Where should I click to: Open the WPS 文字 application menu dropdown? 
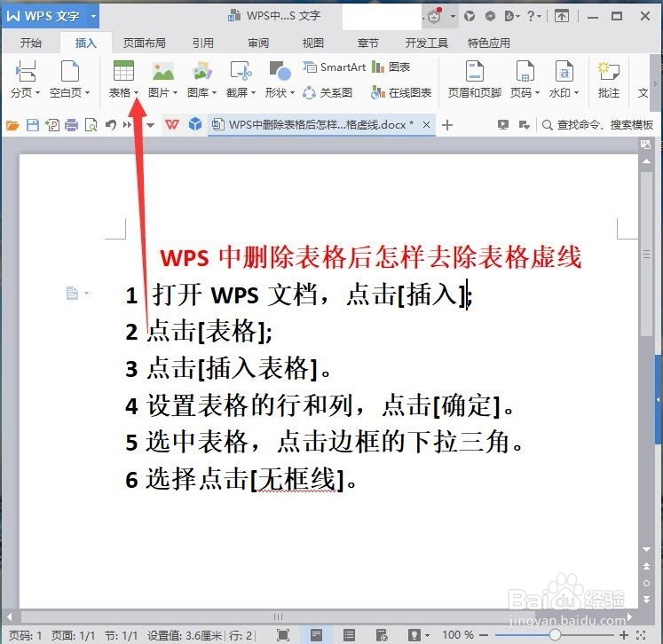coord(93,17)
